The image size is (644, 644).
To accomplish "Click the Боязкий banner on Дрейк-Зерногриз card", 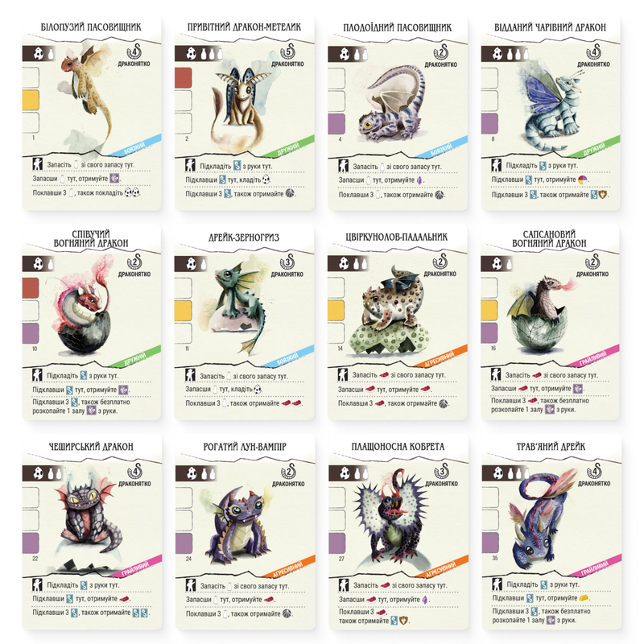I will [287, 357].
